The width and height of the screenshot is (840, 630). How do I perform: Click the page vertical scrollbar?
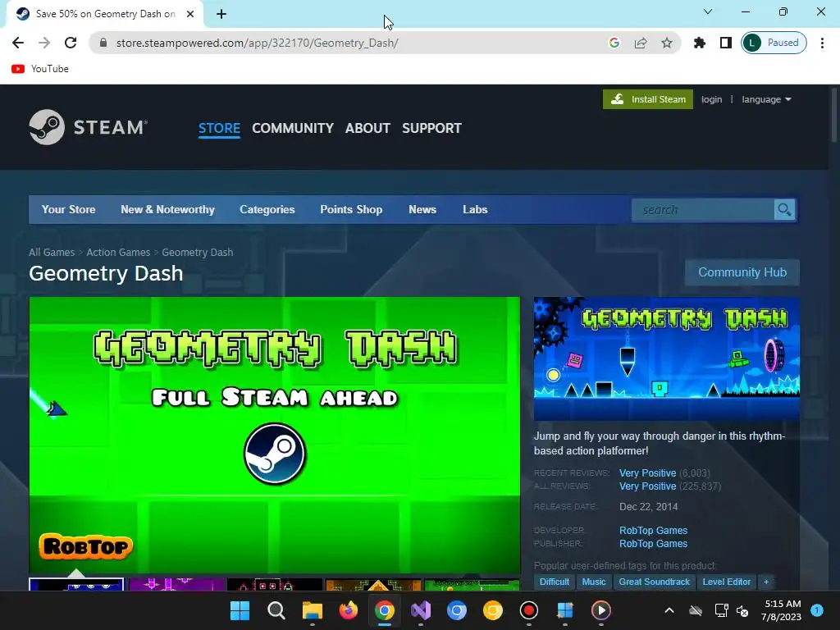tap(834, 115)
